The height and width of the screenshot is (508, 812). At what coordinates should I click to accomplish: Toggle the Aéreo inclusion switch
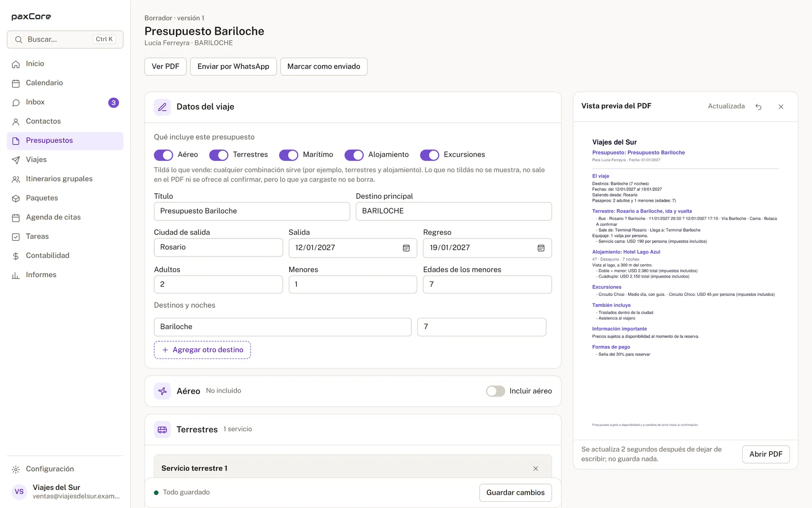163,155
